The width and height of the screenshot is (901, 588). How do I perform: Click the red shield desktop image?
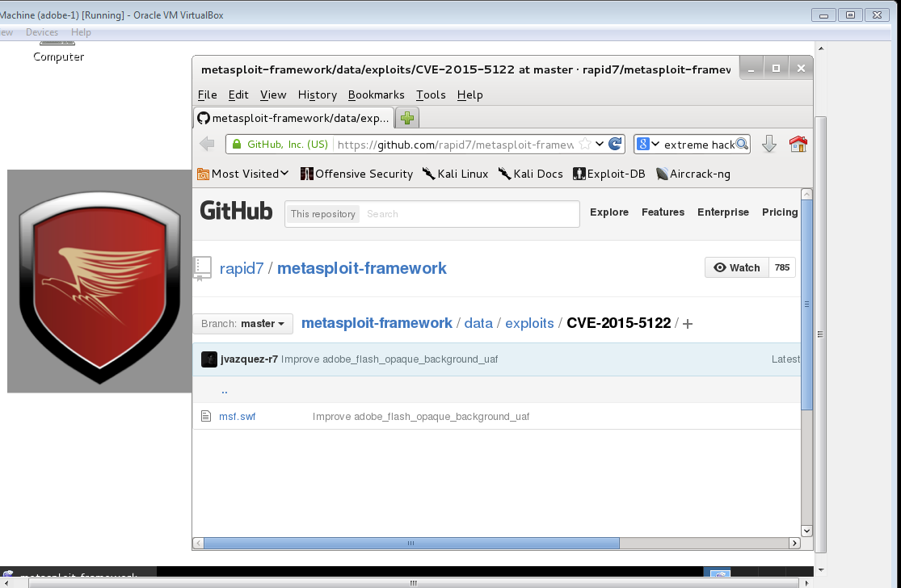pos(99,281)
